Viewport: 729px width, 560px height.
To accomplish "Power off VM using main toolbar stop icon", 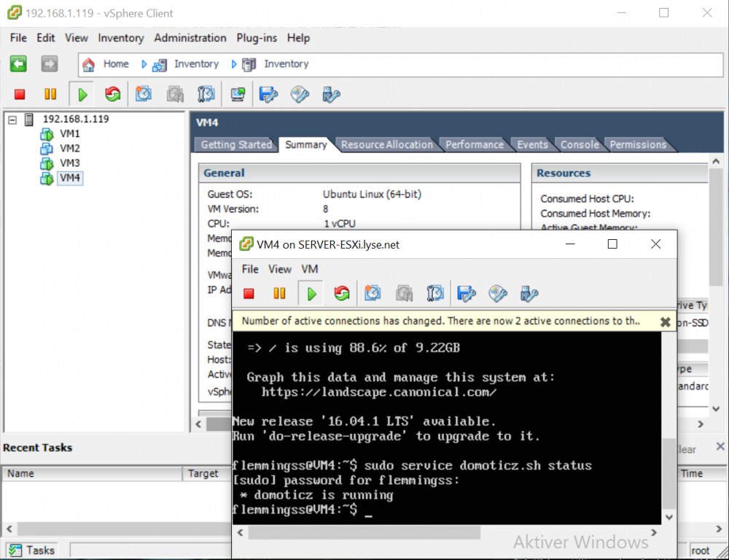I will coord(20,94).
